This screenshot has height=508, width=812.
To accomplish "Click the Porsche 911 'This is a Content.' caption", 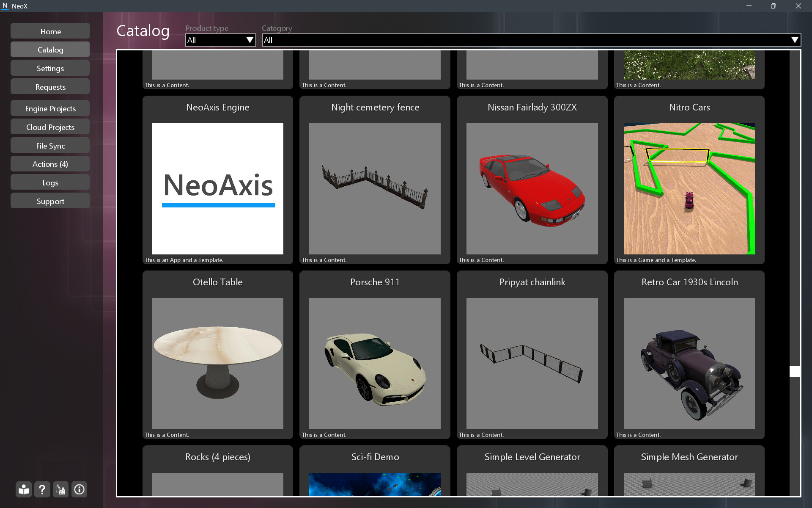I will pos(324,435).
